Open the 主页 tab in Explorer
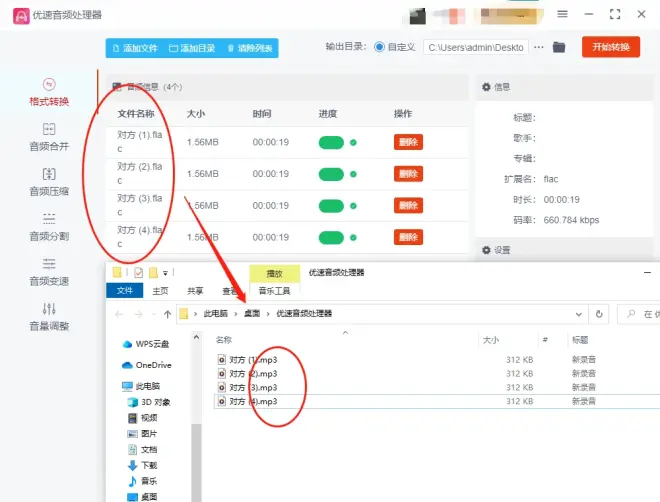Viewport: 660px width, 502px height. tap(160, 291)
